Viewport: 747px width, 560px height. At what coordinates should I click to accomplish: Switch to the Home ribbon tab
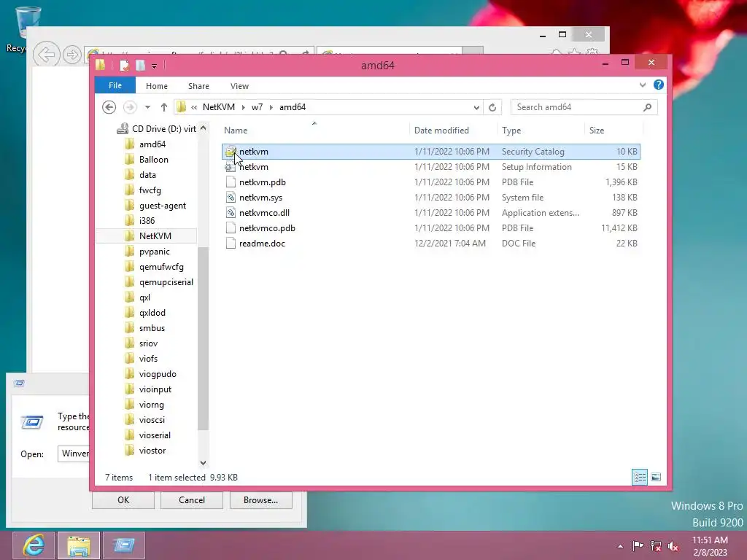pos(157,86)
